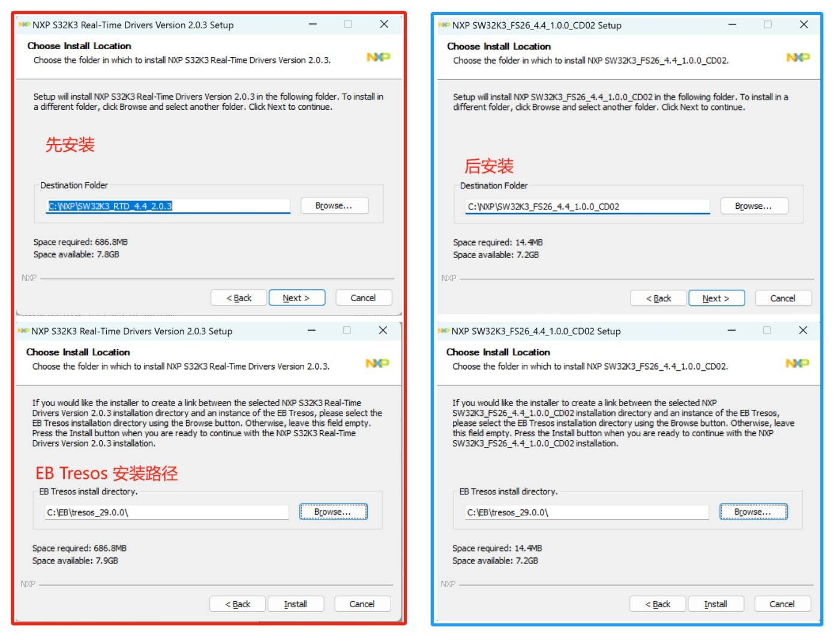Click NXP logo in FS26 destination folder dialog

point(797,58)
